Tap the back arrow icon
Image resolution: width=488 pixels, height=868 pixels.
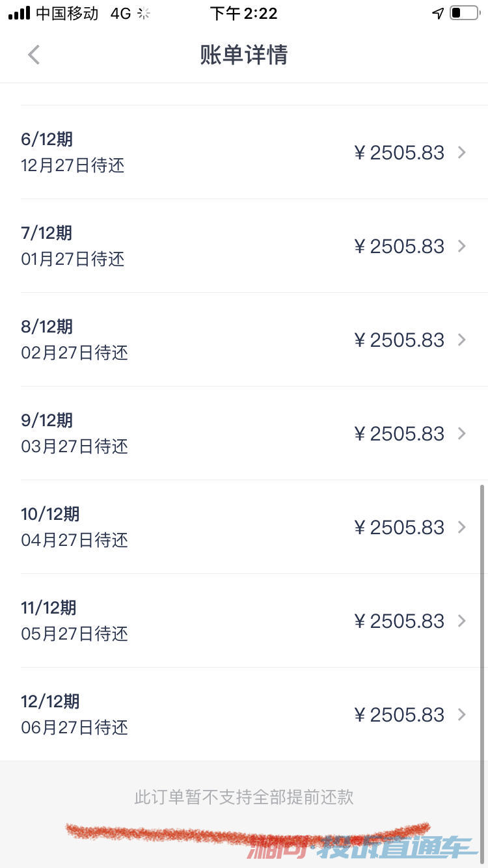pyautogui.click(x=34, y=55)
